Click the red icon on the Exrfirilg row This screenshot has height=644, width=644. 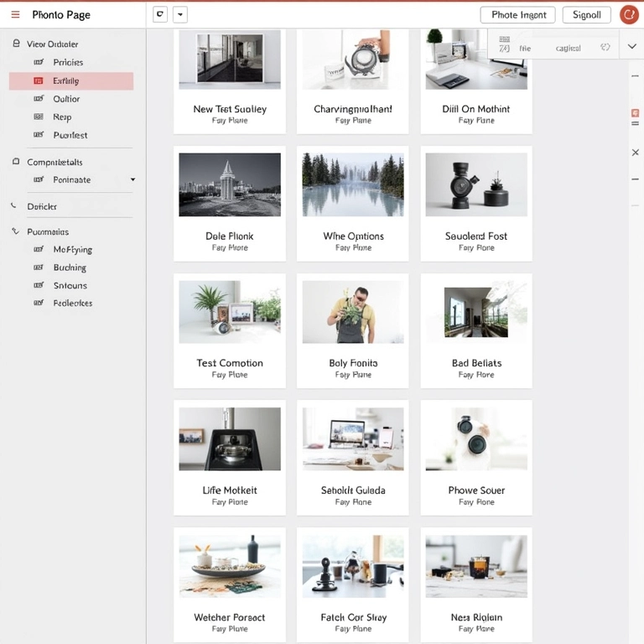coord(39,80)
